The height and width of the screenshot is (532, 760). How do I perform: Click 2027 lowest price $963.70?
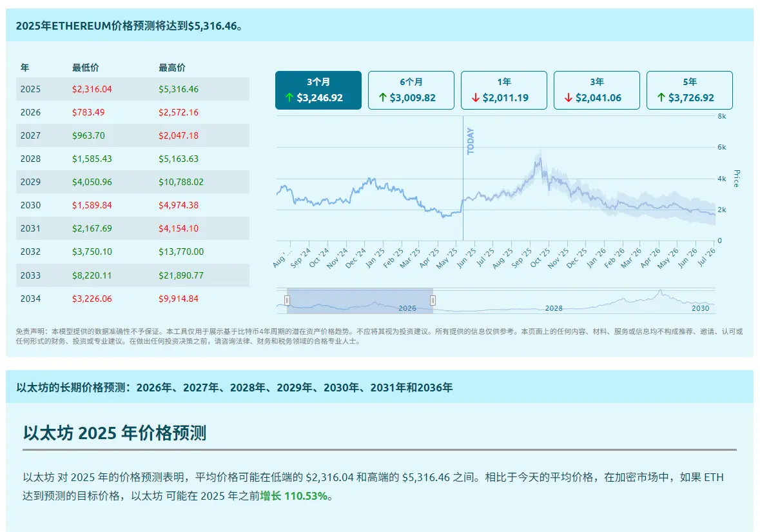[x=88, y=136]
